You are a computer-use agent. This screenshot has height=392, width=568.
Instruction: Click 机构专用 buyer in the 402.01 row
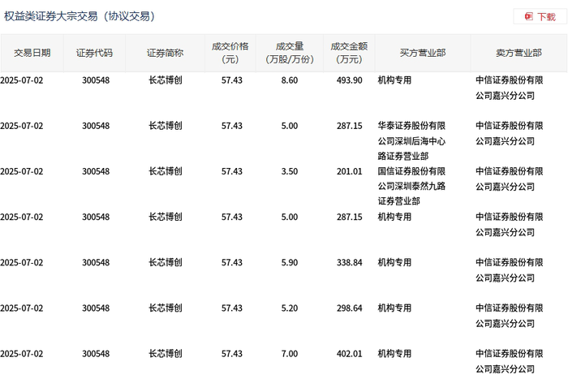394,354
